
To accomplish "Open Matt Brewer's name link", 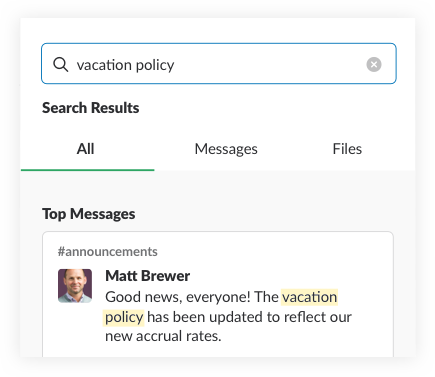I will coord(148,276).
